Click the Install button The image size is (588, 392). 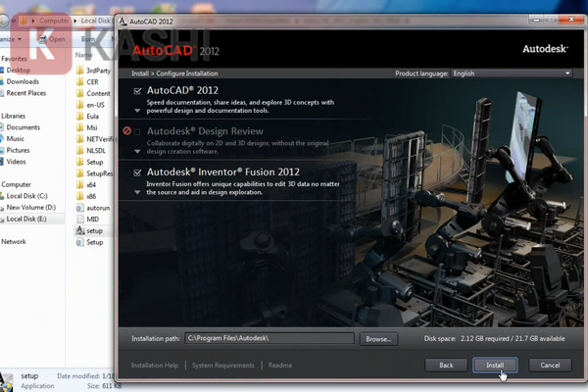point(495,365)
